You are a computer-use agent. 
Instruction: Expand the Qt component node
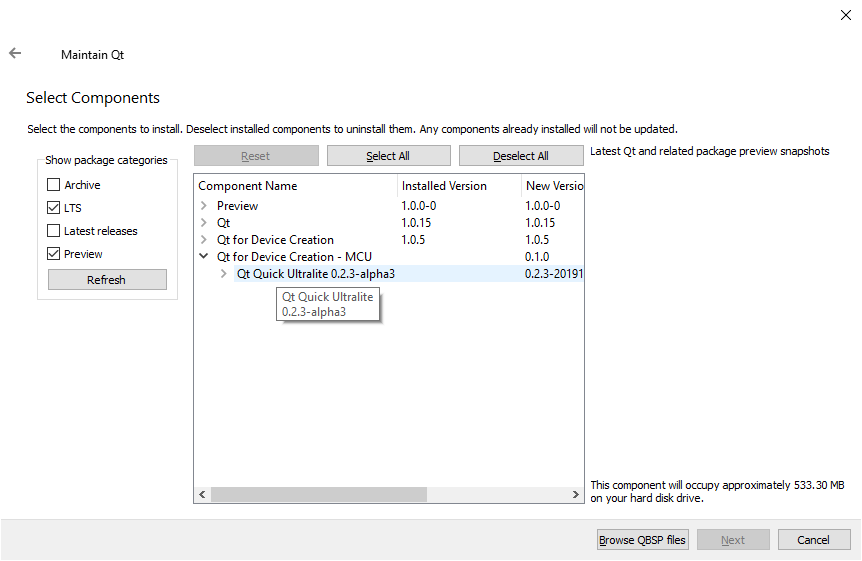tap(204, 223)
